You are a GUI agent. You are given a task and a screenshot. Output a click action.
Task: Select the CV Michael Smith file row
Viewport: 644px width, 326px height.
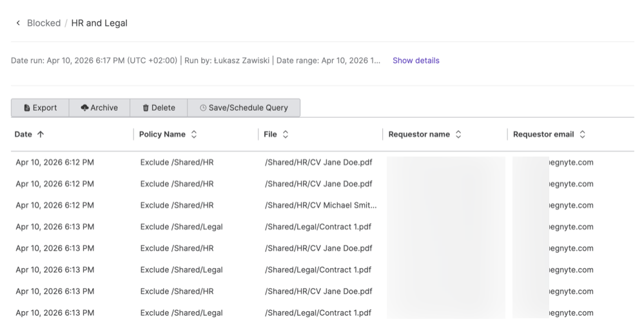[320, 206]
